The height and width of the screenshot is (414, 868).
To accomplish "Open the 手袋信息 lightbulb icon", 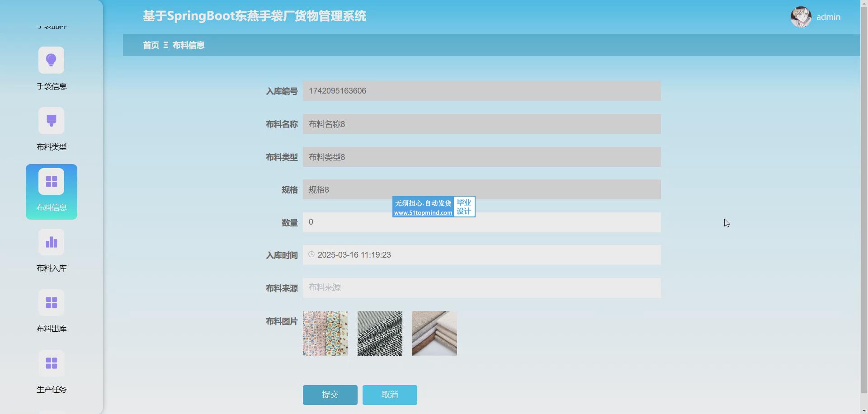I will coord(51,60).
